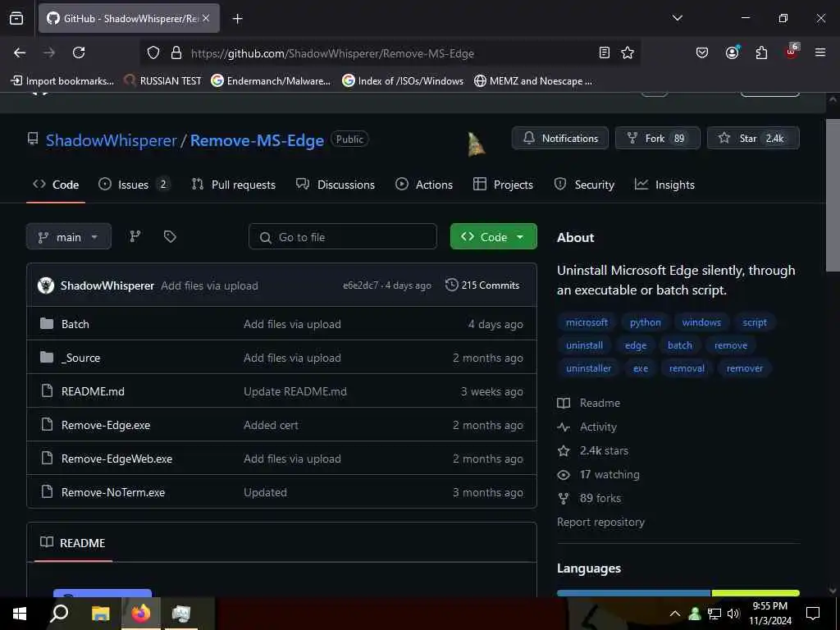
Task: Switch to the Code tab
Action: pos(56,185)
